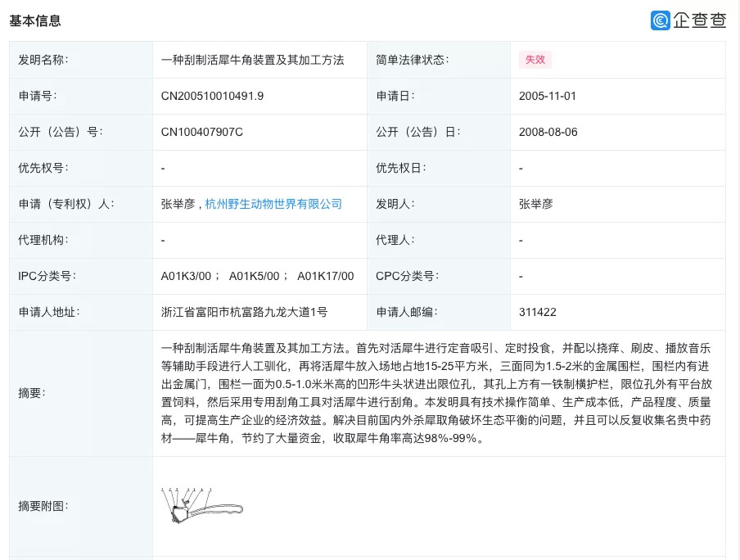Image resolution: width=740 pixels, height=560 pixels.
Task: Click the abstract drawing thumbnail
Action: (202, 506)
